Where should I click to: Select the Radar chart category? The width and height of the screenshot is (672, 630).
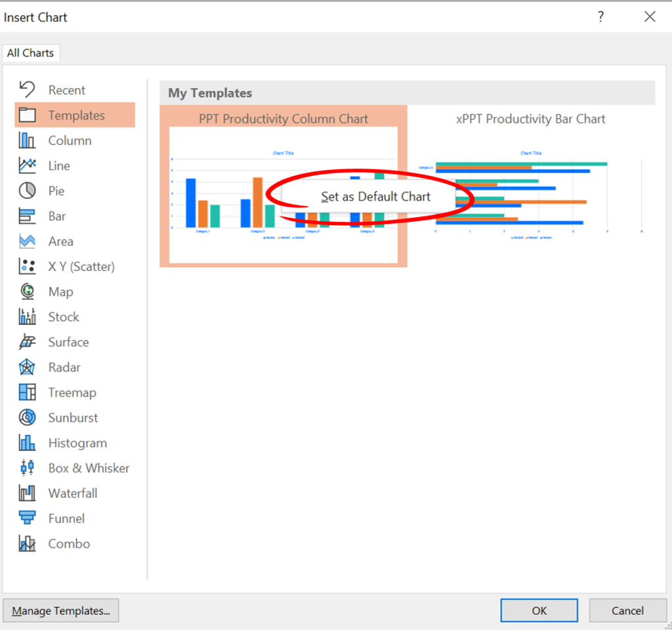point(64,367)
